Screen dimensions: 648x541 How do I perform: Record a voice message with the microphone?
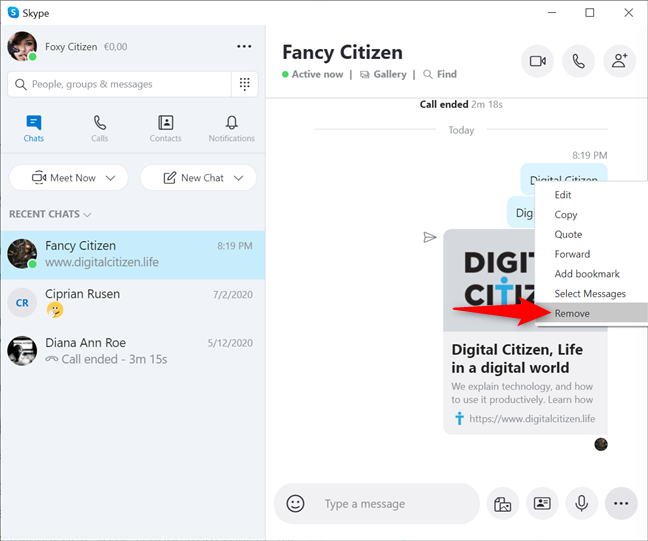[581, 503]
